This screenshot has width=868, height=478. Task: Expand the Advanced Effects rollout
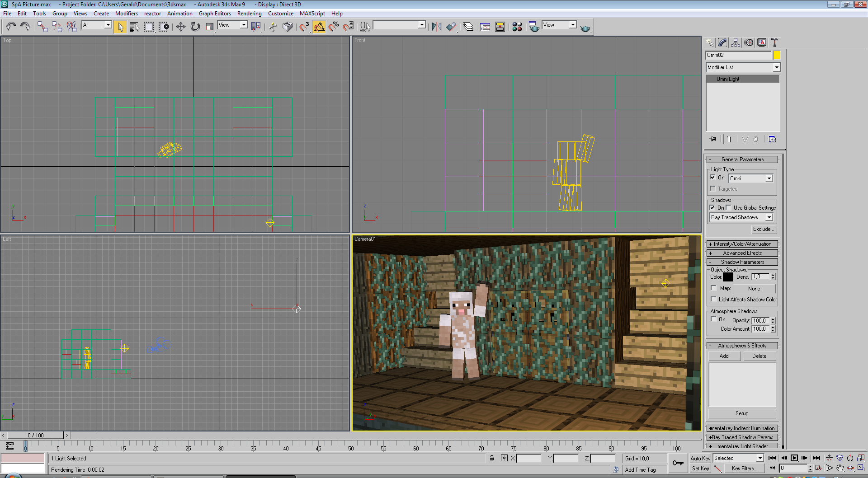[742, 253]
